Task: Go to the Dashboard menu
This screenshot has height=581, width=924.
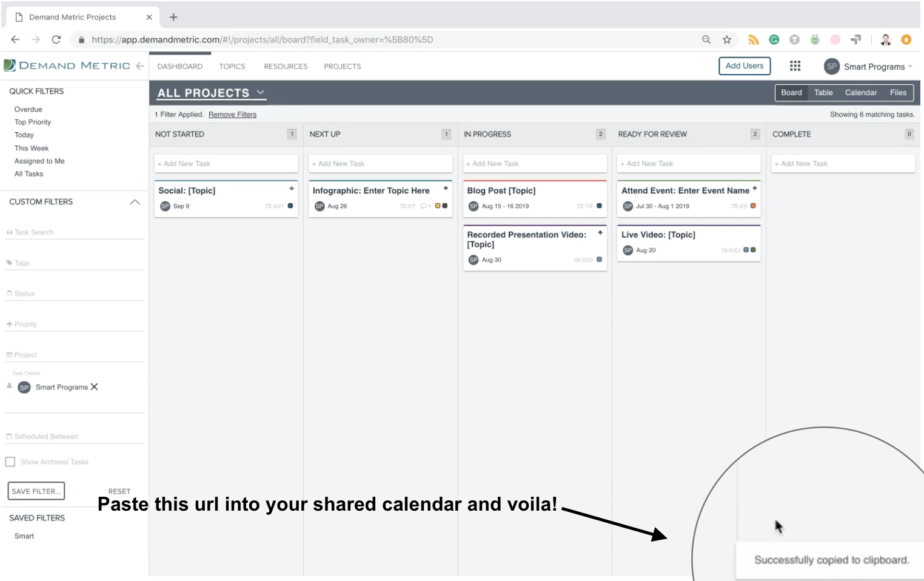Action: coord(180,66)
